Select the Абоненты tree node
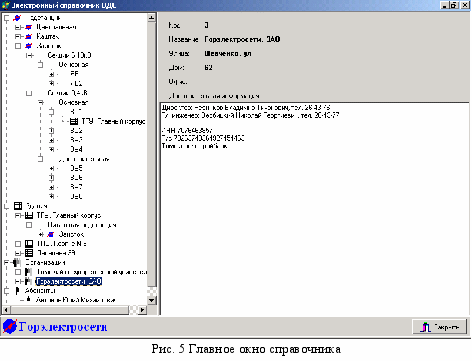Screen dimensions: 472x361 pyautogui.click(x=40, y=291)
